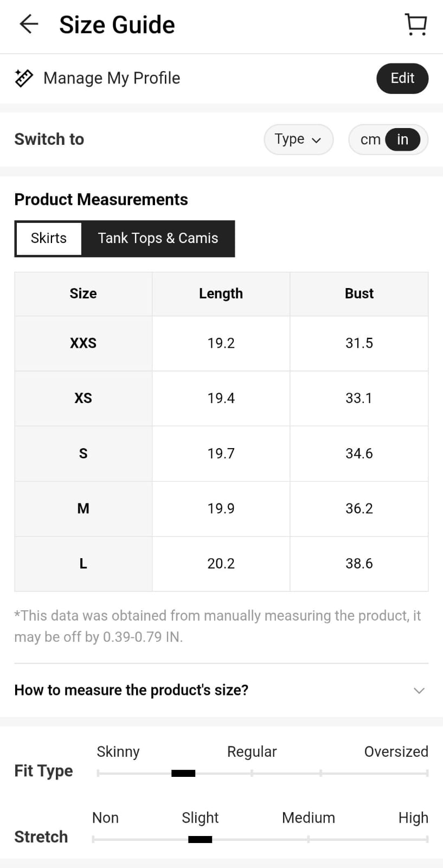This screenshot has width=443, height=868.
Task: Tap the Length column header
Action: coord(221,293)
